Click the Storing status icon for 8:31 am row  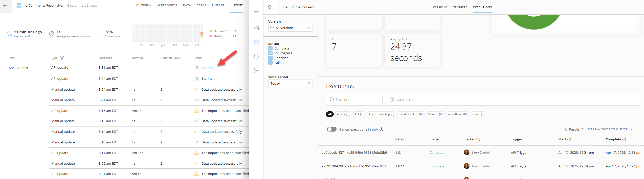coord(197,68)
